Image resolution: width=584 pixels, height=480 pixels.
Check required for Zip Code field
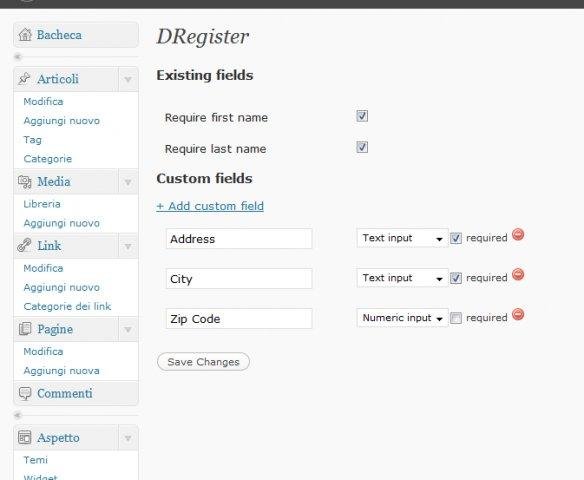[456, 318]
